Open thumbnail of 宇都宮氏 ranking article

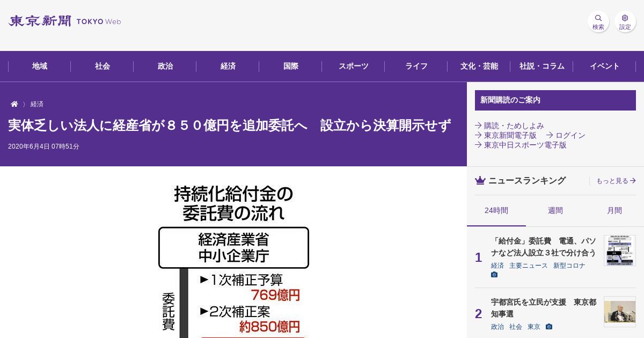click(620, 312)
